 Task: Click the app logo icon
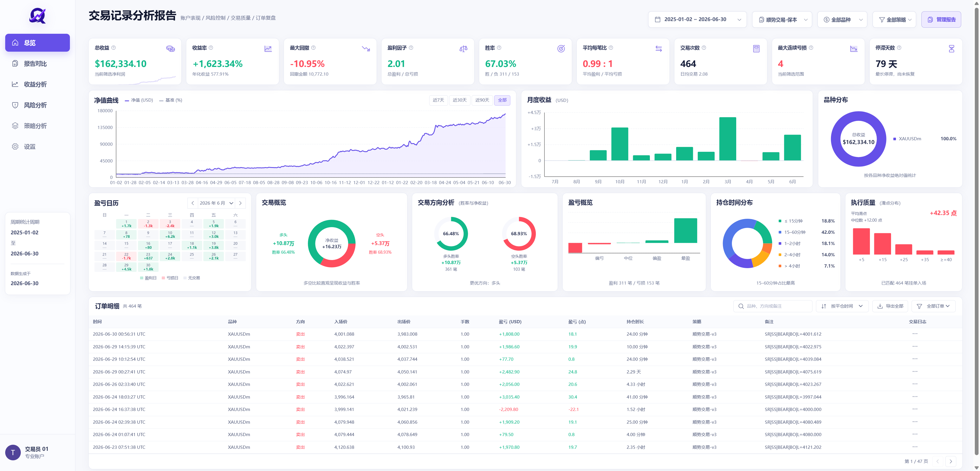[x=38, y=16]
